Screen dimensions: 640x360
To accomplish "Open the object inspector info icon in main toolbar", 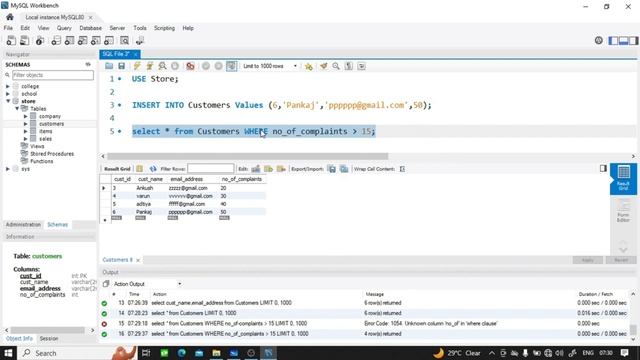I will pos(40,41).
